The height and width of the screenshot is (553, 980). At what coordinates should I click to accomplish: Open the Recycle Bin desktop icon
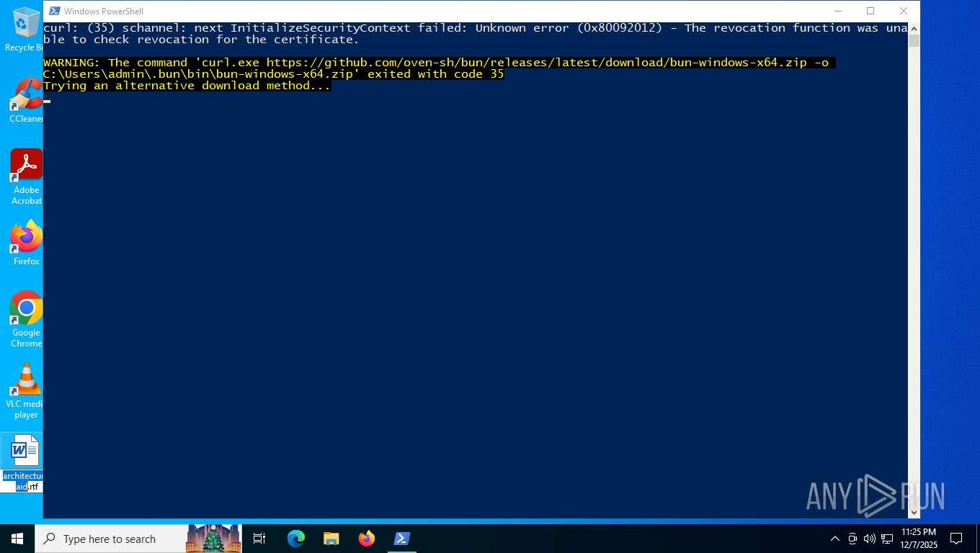point(24,29)
